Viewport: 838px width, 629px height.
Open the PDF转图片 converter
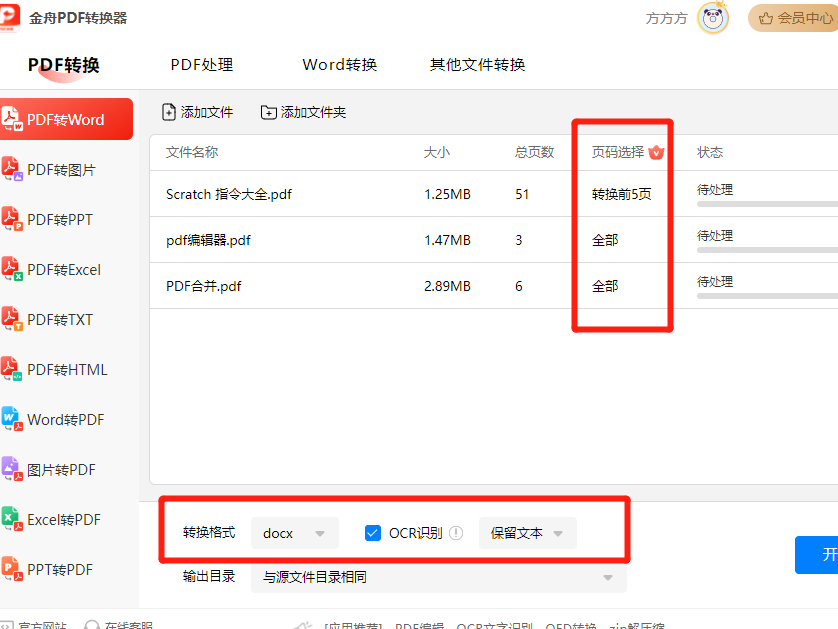(x=61, y=169)
